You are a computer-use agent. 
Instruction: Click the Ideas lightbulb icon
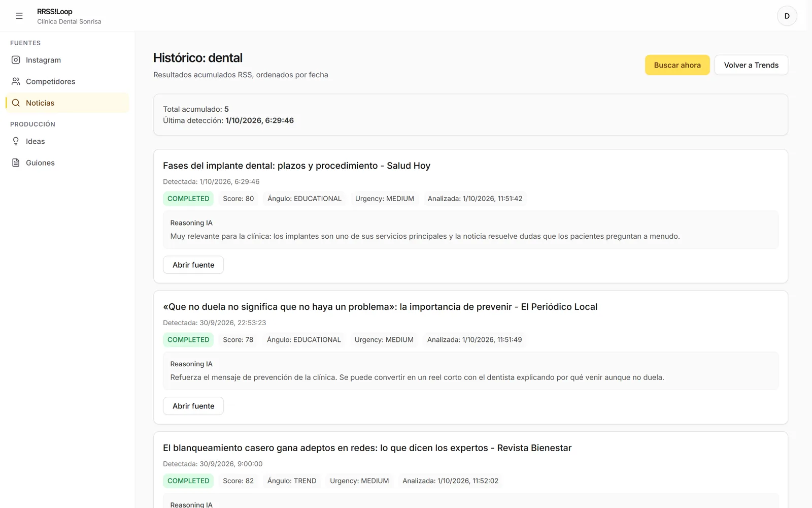pyautogui.click(x=16, y=141)
